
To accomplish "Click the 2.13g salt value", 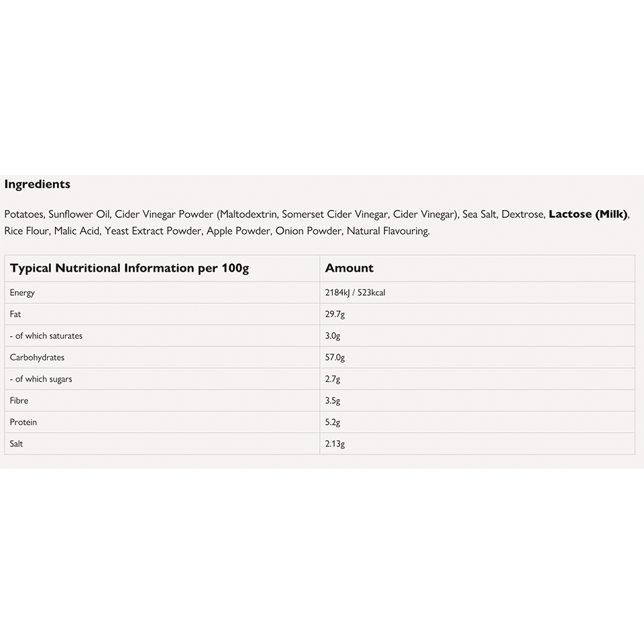I will coord(335,443).
